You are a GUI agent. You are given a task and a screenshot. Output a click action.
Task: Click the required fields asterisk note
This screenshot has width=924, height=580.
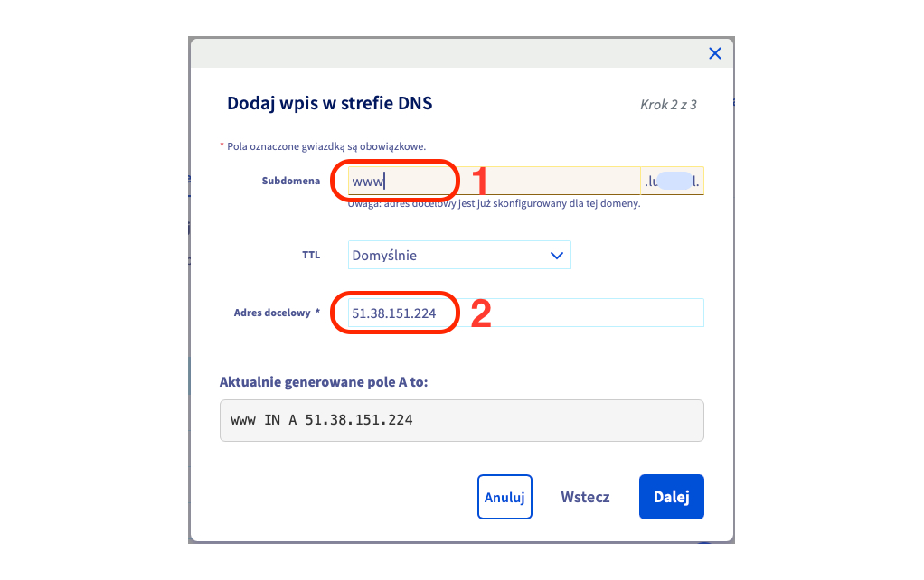pos(325,145)
